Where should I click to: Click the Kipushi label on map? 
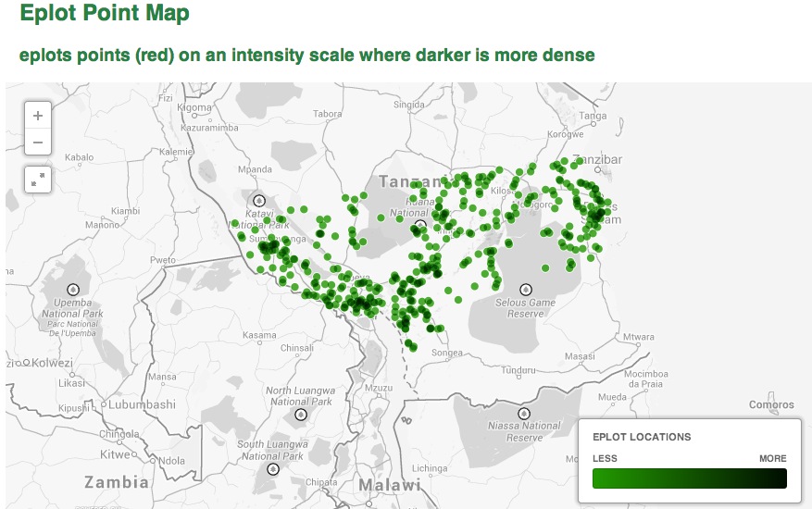(74, 408)
